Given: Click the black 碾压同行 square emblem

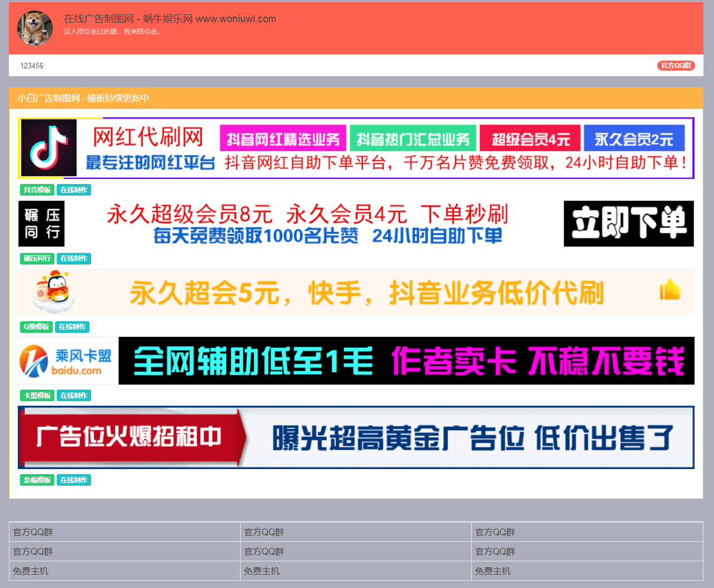Looking at the screenshot, I should [x=41, y=223].
